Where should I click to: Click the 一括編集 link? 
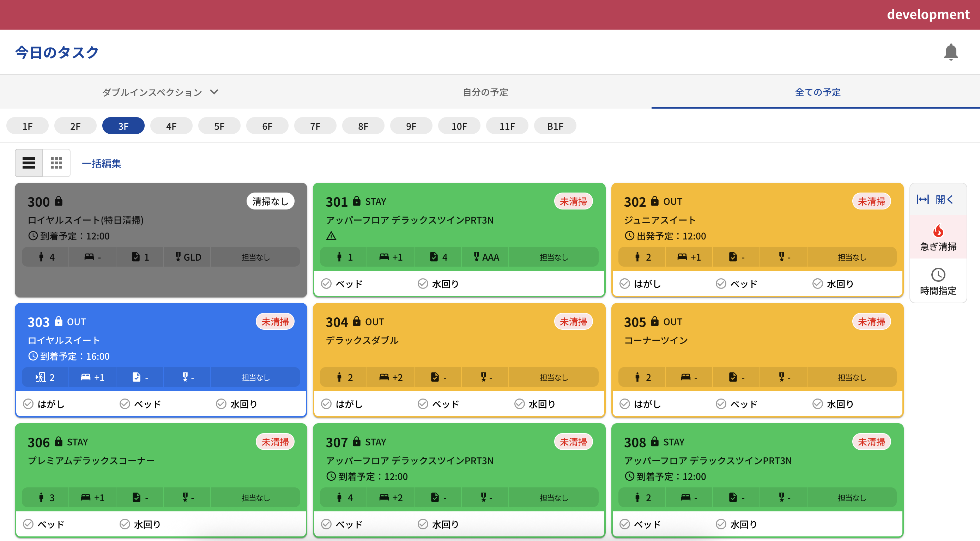coord(102,163)
